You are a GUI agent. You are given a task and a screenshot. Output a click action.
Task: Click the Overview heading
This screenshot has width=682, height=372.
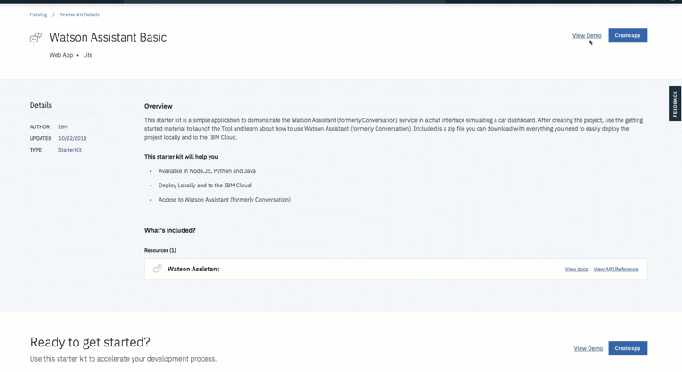pyautogui.click(x=158, y=106)
